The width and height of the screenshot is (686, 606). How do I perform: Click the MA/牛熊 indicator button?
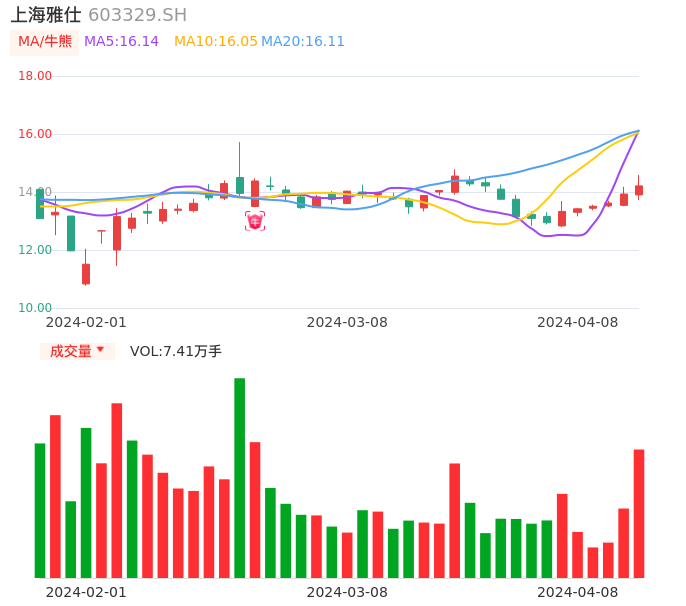(x=45, y=42)
